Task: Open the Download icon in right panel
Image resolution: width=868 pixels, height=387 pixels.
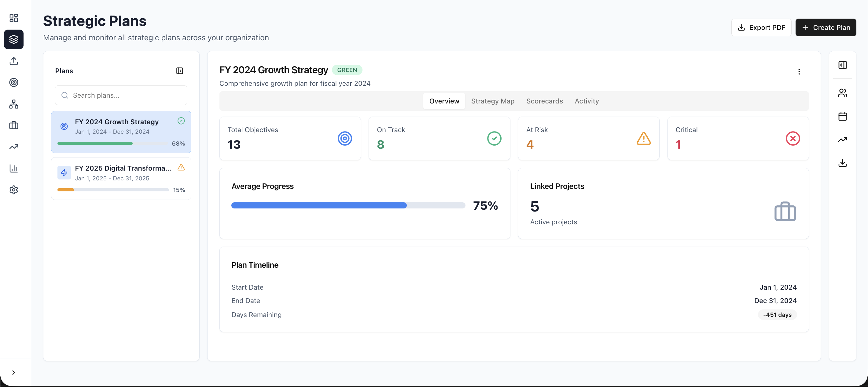Action: (x=842, y=163)
